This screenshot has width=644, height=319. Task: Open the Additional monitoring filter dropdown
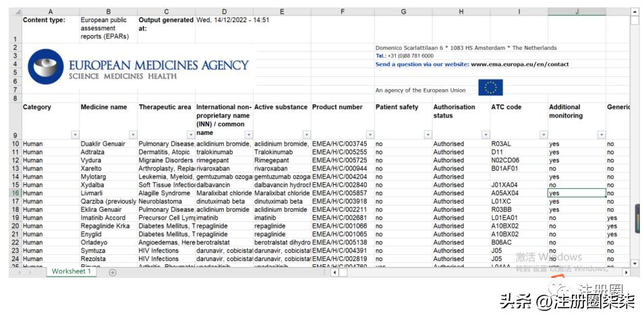coord(602,135)
